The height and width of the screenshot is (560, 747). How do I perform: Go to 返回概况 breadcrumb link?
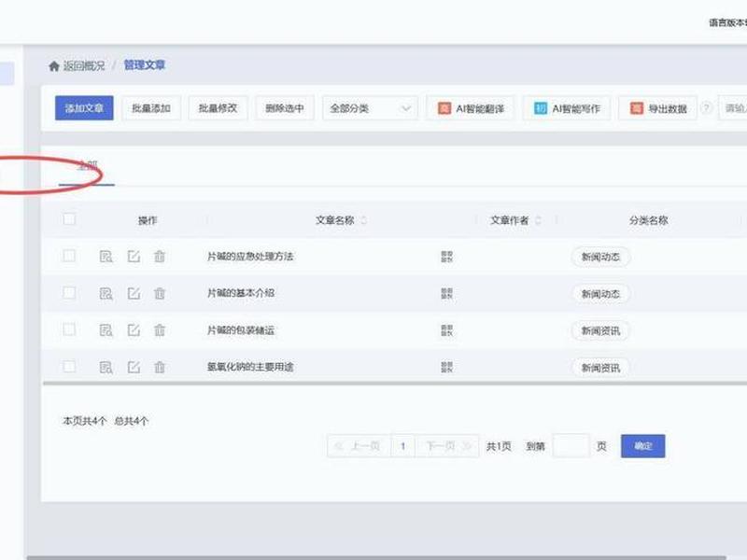pyautogui.click(x=84, y=65)
